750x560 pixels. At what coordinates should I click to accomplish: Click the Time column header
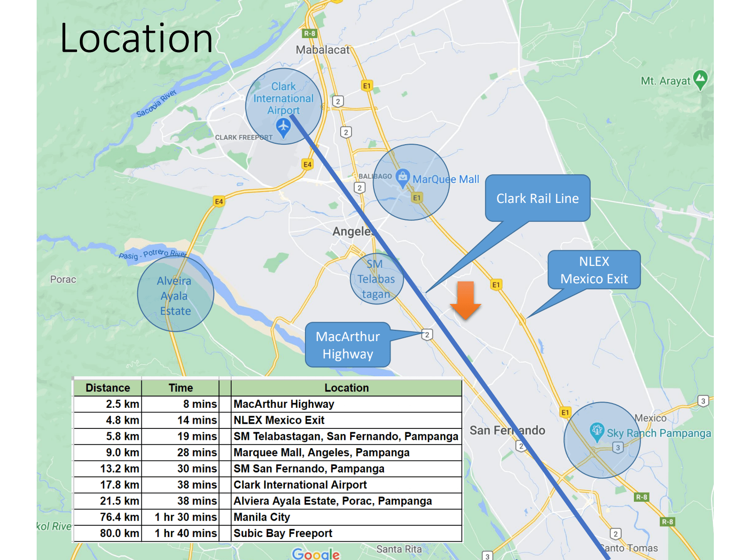click(180, 388)
